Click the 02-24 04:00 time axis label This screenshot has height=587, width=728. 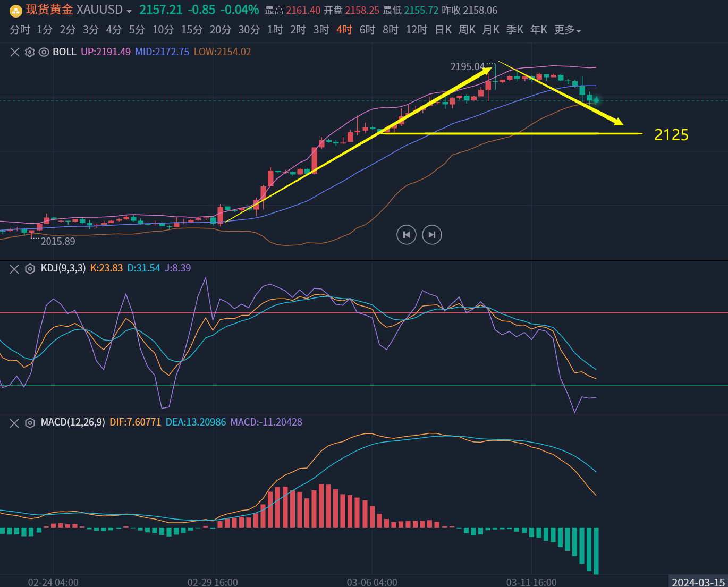[53, 582]
